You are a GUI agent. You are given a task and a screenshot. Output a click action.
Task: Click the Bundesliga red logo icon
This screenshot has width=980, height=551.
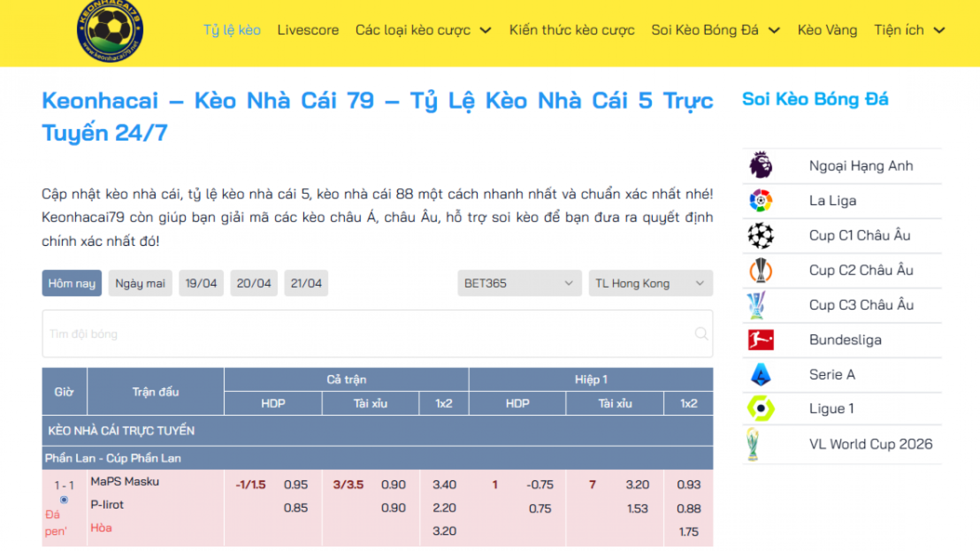point(761,340)
